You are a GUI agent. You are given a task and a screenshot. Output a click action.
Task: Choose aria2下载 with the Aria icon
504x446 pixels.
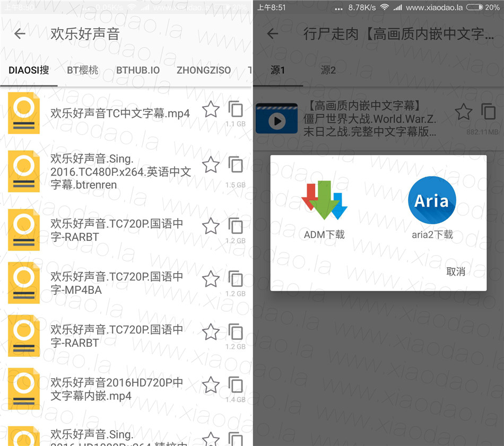(432, 208)
